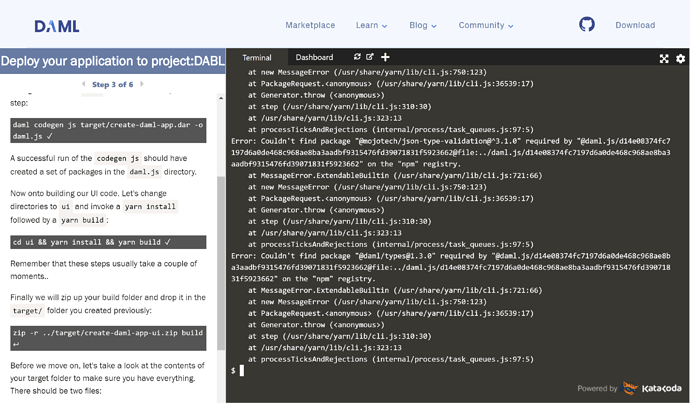Image resolution: width=690 pixels, height=403 pixels.
Task: Run the cd ui yarn install command
Action: 108,242
